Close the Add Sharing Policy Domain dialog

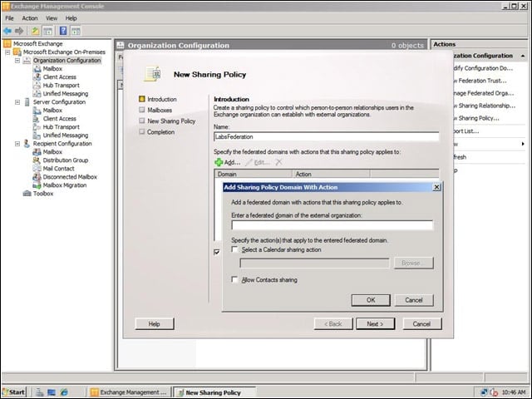pos(436,187)
